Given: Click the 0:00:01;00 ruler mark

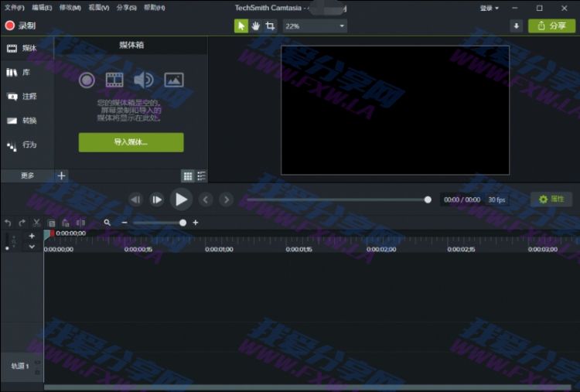Looking at the screenshot, I should coord(219,249).
